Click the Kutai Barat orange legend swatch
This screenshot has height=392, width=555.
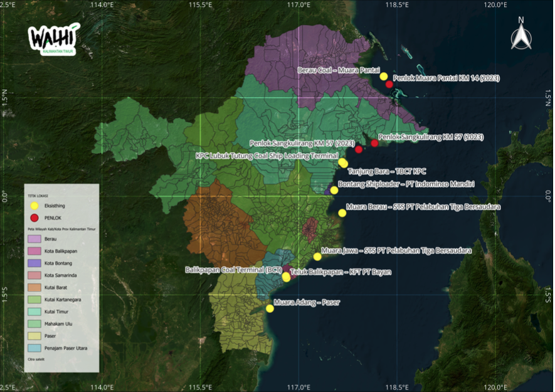point(34,287)
